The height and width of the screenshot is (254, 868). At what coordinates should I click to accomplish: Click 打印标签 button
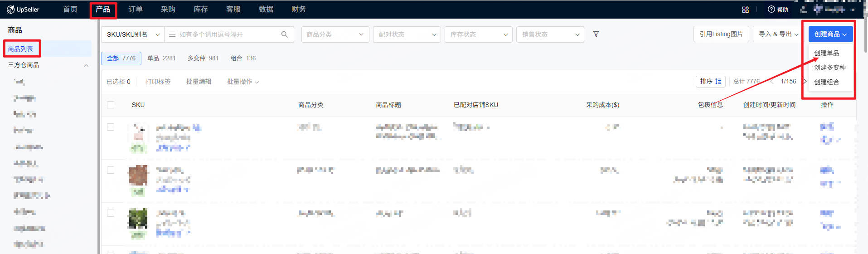coord(158,82)
